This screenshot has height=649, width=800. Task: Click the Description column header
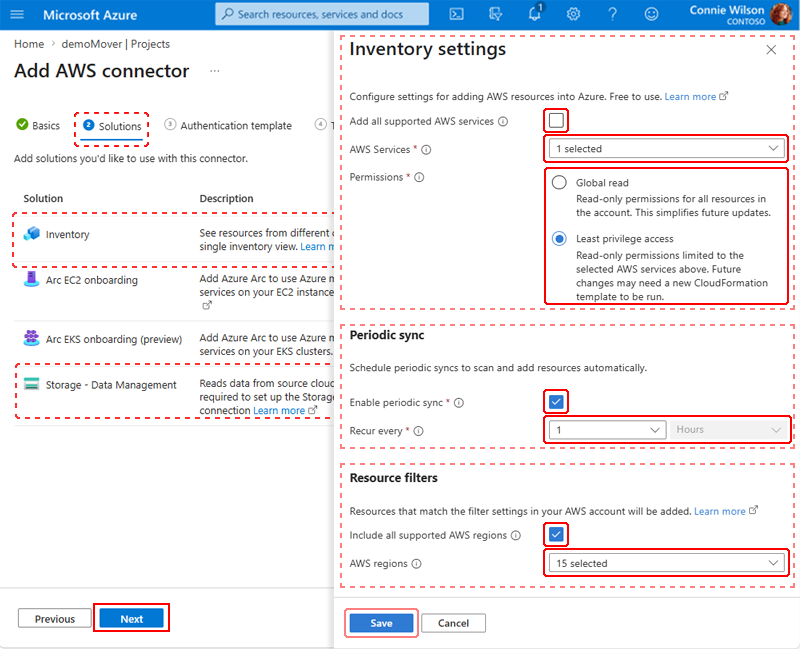226,198
